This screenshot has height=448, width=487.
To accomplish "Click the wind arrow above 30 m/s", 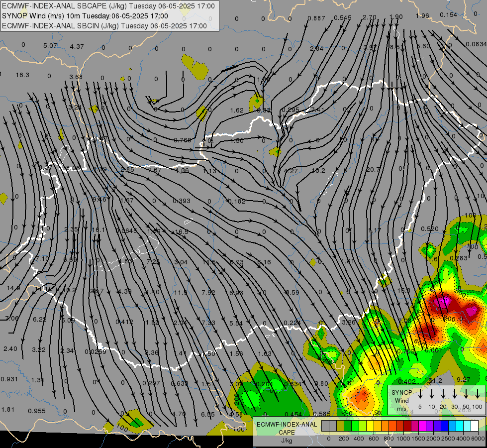I will (455, 393).
